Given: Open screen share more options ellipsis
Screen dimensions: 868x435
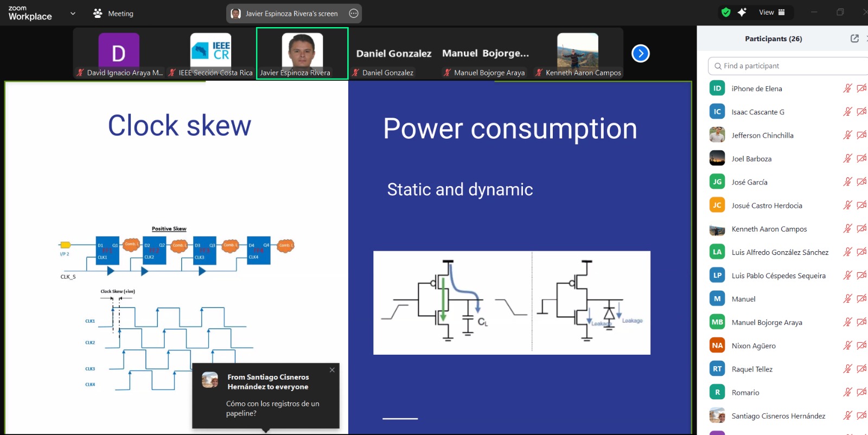Looking at the screenshot, I should pos(354,14).
